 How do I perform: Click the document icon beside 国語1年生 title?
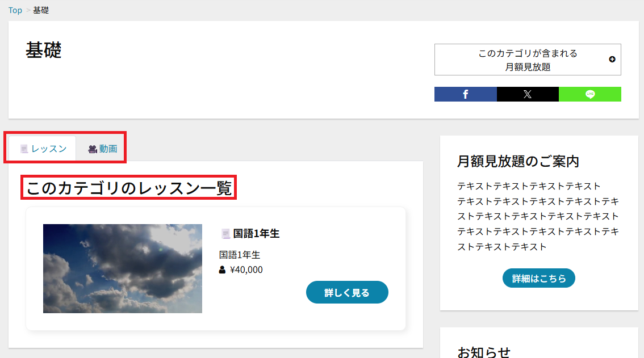tap(225, 234)
